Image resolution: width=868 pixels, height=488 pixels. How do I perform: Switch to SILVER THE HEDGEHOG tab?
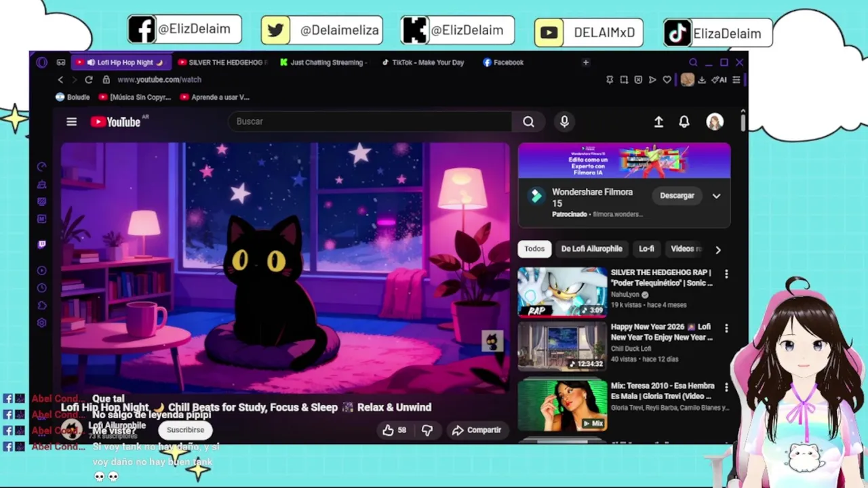tap(223, 62)
